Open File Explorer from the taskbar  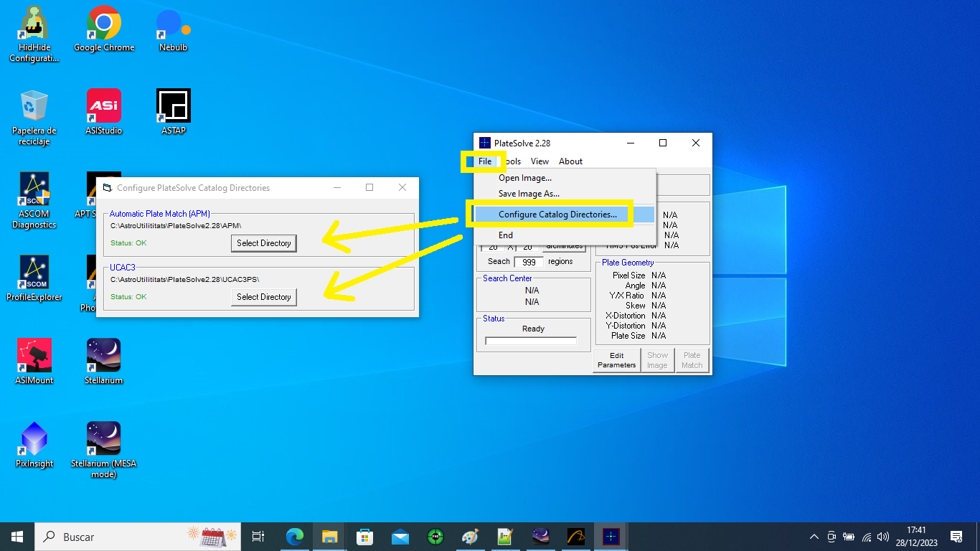(329, 537)
